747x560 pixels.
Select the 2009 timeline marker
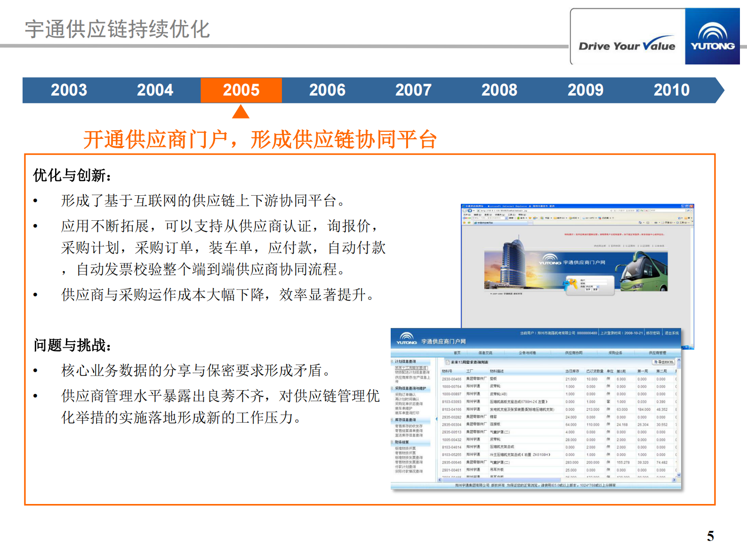(586, 90)
